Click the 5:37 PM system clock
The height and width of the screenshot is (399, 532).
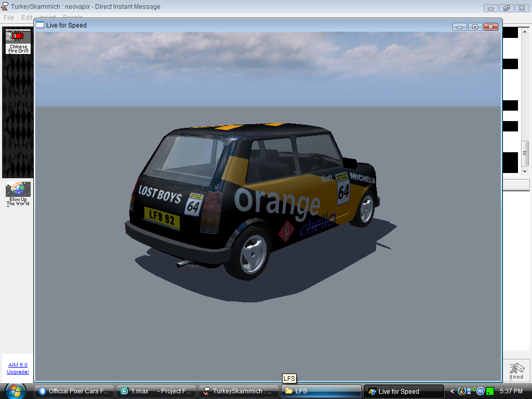pyautogui.click(x=511, y=391)
